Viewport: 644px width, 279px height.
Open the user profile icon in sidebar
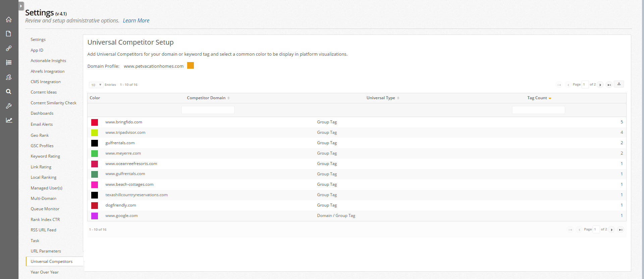tap(9, 77)
